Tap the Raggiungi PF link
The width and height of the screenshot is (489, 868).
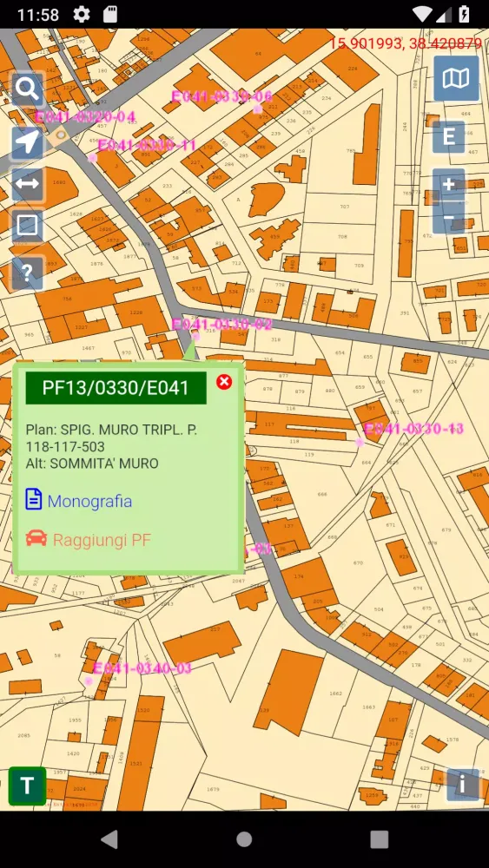pyautogui.click(x=102, y=540)
